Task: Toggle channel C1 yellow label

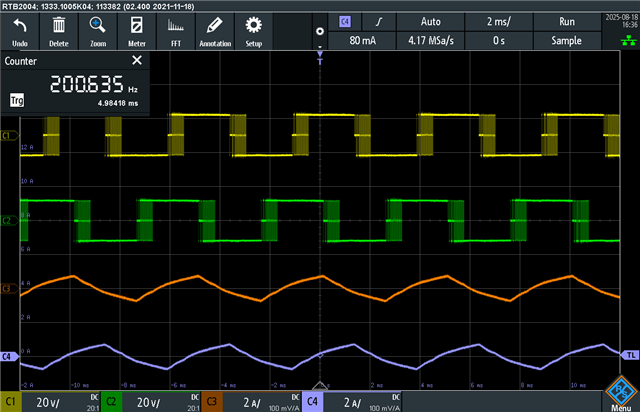Action: [x=11, y=402]
